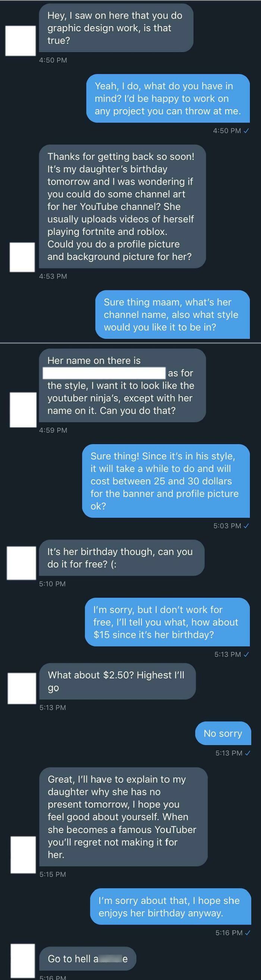Viewport: 261px width, 980px height.
Task: Select the message starting "Hey, I saw on here"
Action: pyautogui.click(x=116, y=28)
